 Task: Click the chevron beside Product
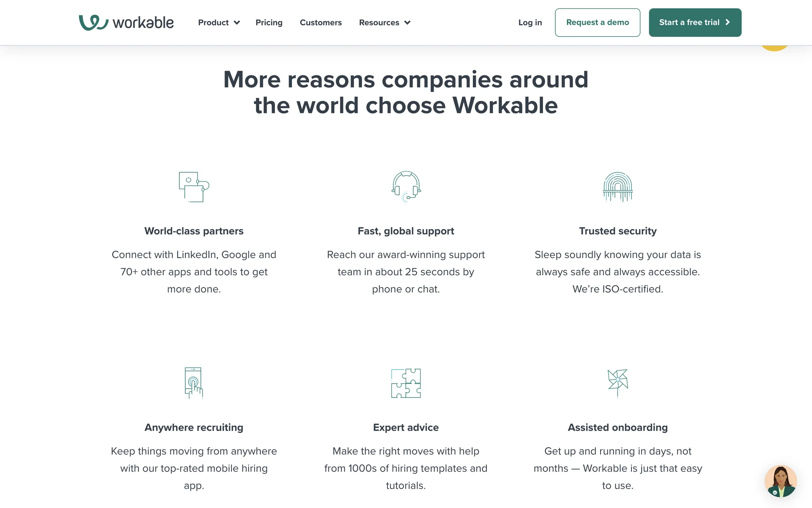237,22
